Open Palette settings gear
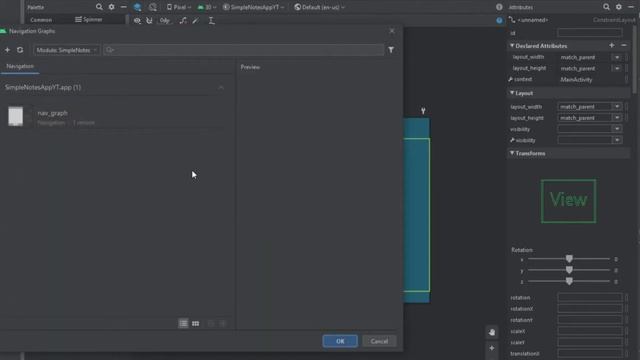Screen dimensions: 640x360 click(x=111, y=7)
